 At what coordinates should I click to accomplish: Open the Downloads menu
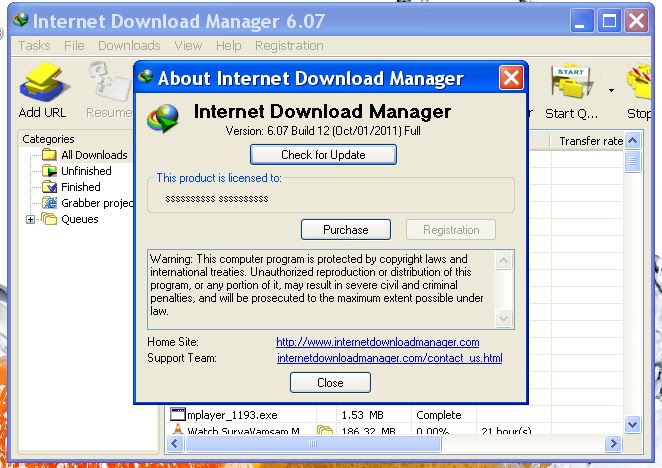(x=129, y=46)
